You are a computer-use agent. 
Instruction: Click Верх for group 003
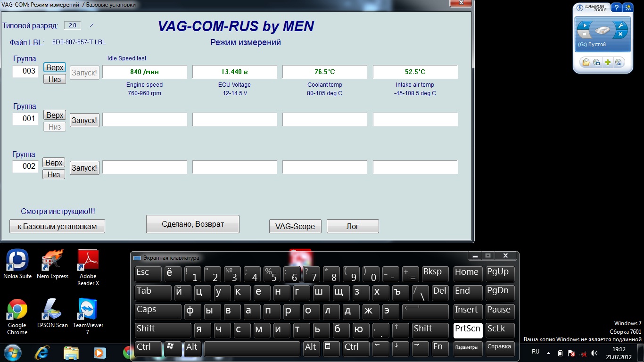[x=55, y=67]
